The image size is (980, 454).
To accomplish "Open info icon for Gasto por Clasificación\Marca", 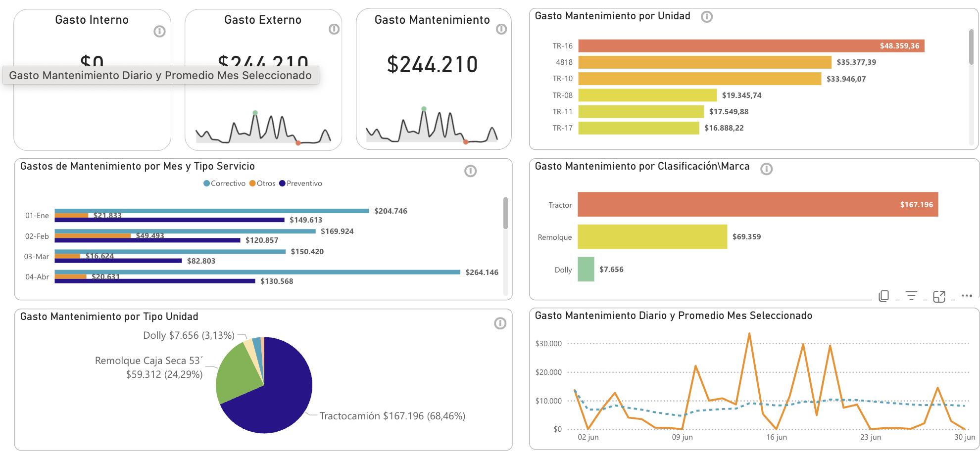I will coord(766,169).
